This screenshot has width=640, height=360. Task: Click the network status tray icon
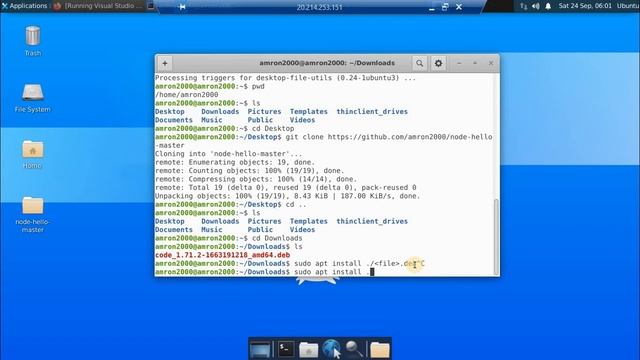click(x=524, y=6)
